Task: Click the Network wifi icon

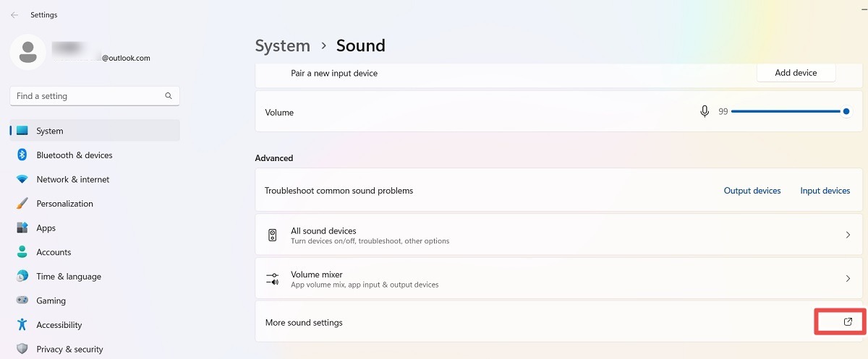Action: 22,179
